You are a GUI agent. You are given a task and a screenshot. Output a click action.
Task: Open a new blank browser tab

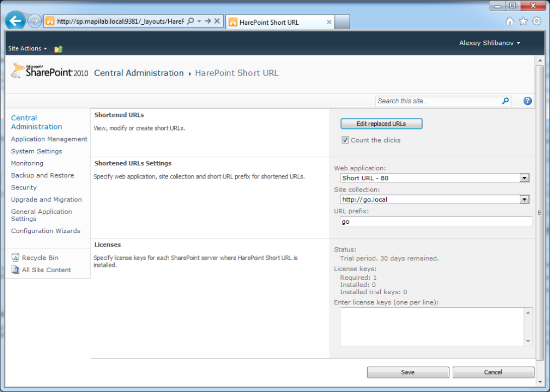click(342, 22)
